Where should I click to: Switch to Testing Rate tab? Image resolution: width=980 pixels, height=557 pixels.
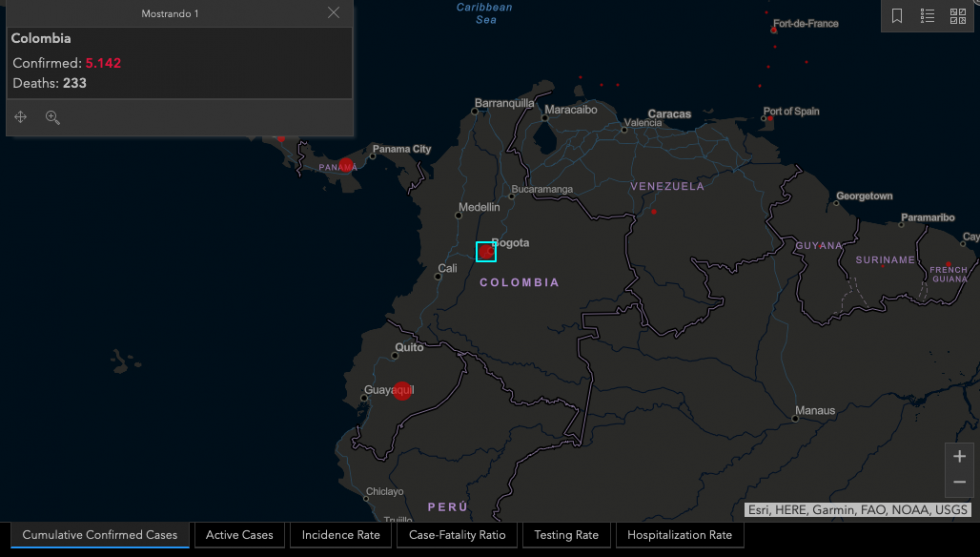click(566, 535)
